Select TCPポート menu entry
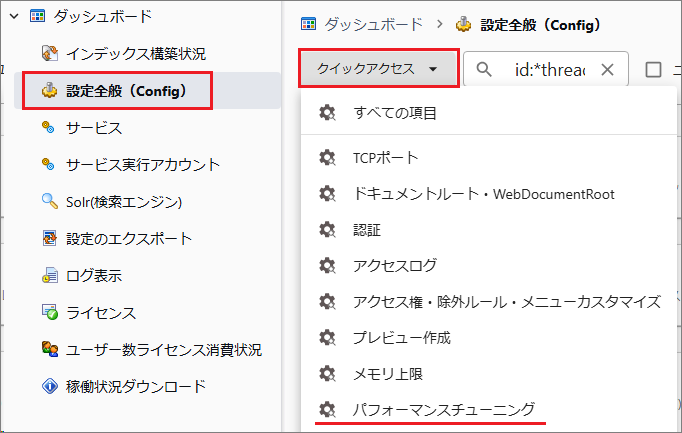This screenshot has width=682, height=433. tap(385, 158)
